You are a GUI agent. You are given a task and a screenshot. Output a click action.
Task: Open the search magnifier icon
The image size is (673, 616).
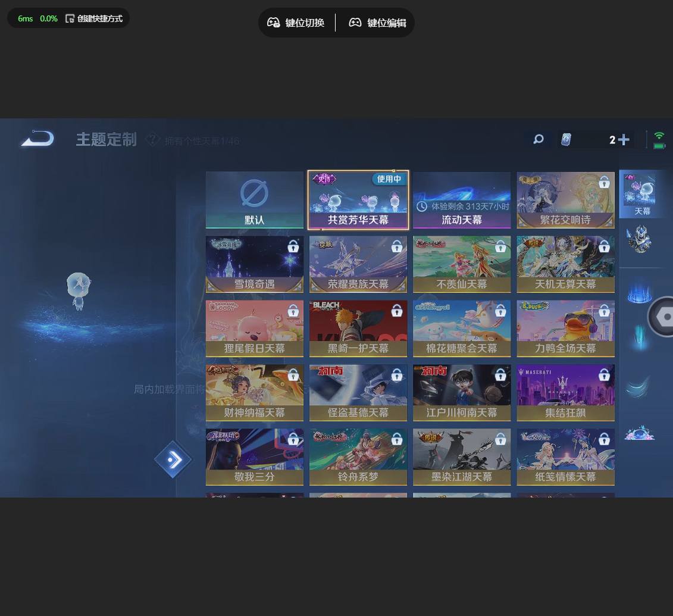point(539,139)
